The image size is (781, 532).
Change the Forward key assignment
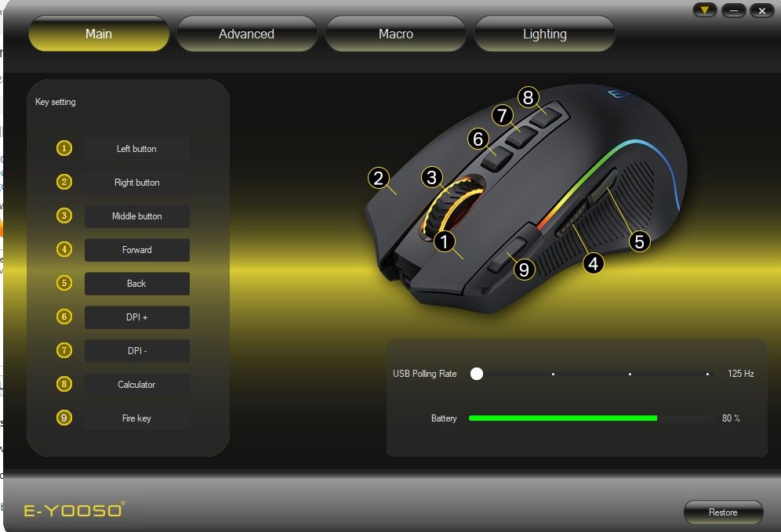pyautogui.click(x=137, y=250)
